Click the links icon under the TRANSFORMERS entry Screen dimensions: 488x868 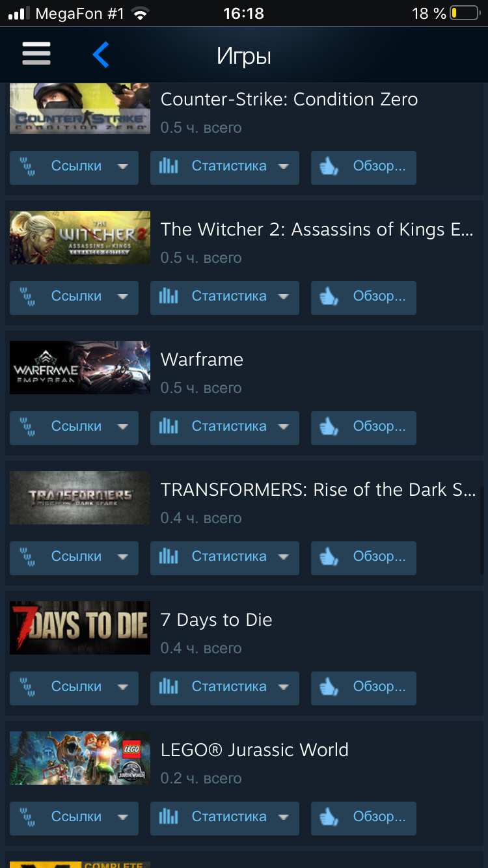27,557
